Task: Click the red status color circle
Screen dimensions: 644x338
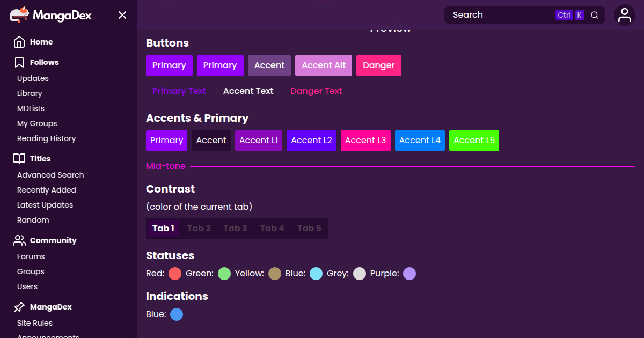Action: point(175,274)
